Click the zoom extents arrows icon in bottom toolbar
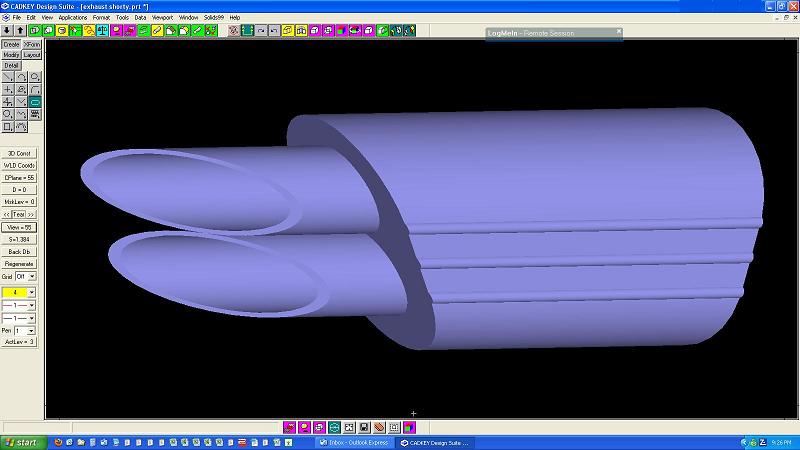800x450 pixels. tap(349, 427)
